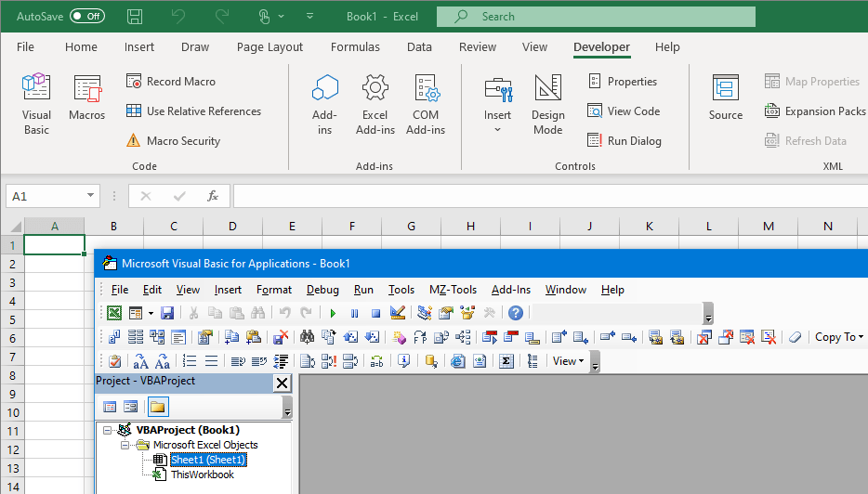Open the View dropdown on MZ-Tools toolbar

point(568,361)
